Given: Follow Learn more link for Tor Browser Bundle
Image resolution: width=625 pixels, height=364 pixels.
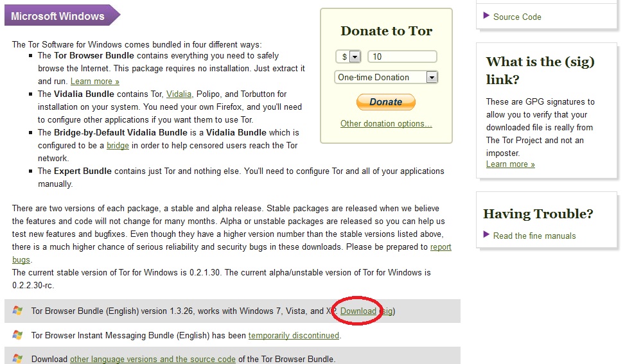Looking at the screenshot, I should click(x=95, y=82).
